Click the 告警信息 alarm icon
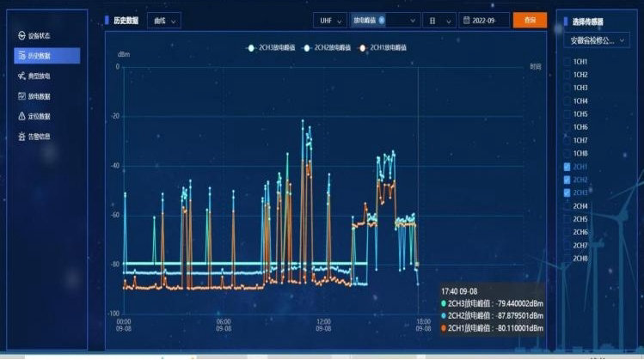 (21, 136)
